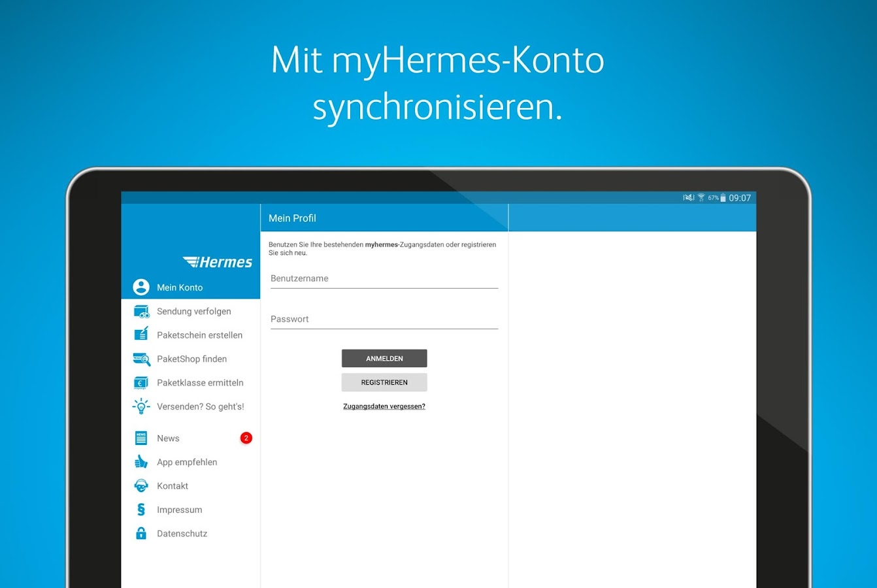Screen dimensions: 877x588
Task: Open Paketklasse ermitteln menu item
Action: point(191,382)
